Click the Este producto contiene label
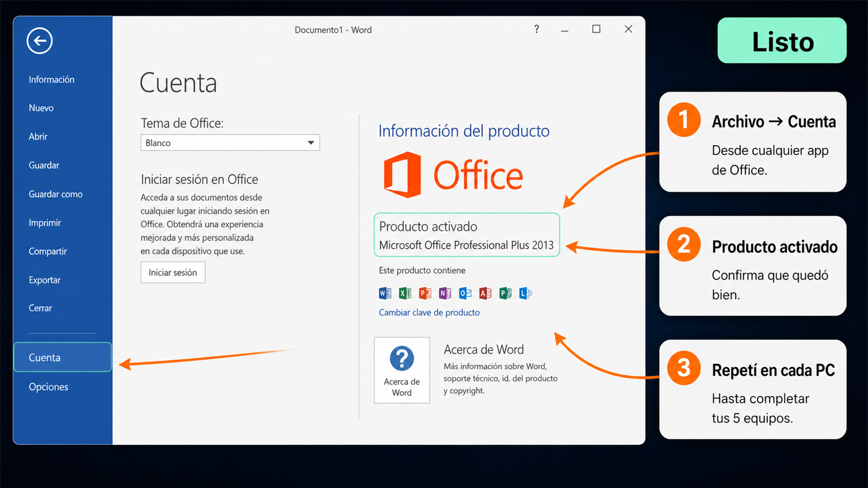The height and width of the screenshot is (488, 868). (x=422, y=271)
